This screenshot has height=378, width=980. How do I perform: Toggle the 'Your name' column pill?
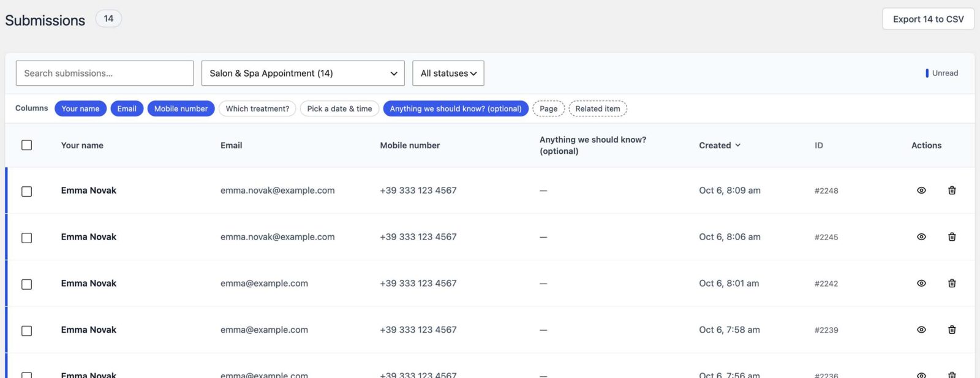point(80,108)
